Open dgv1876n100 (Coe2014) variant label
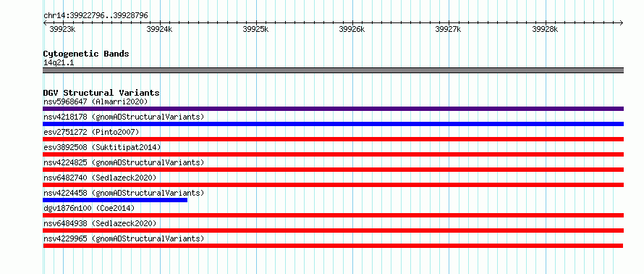644x274 pixels. point(89,208)
